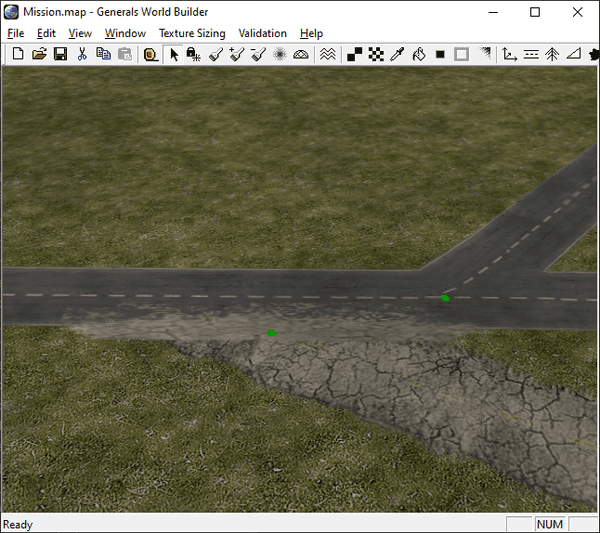The image size is (600, 533).
Task: Select the checkerboard large tile tool
Action: point(376,54)
